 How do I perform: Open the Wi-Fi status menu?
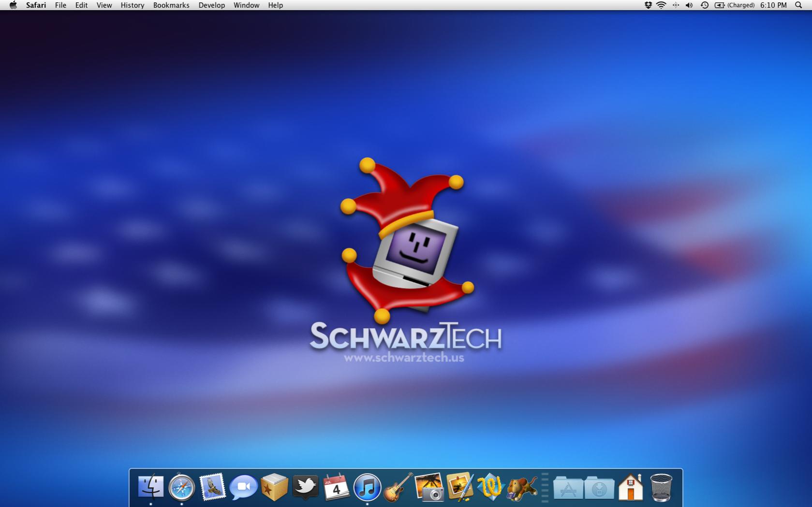[661, 5]
